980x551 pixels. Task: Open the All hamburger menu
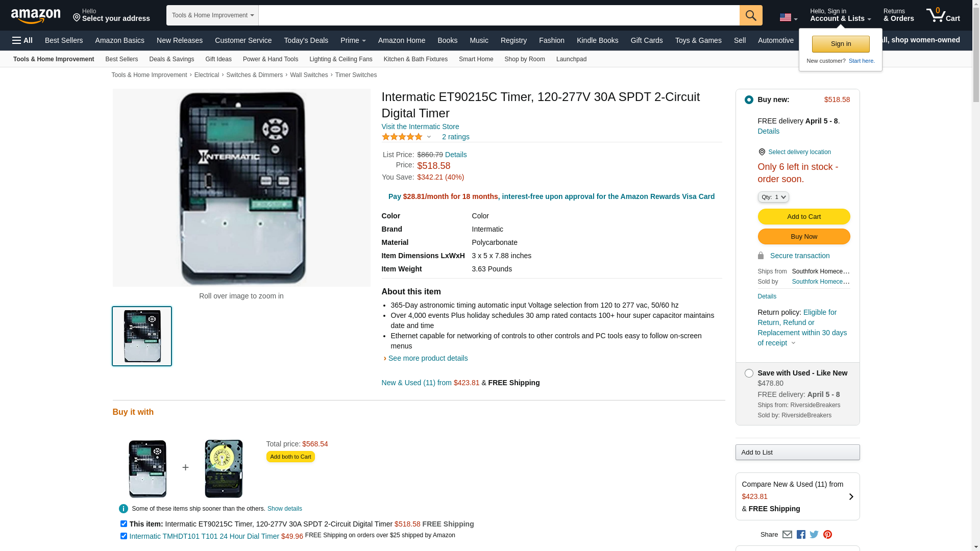coord(22,40)
